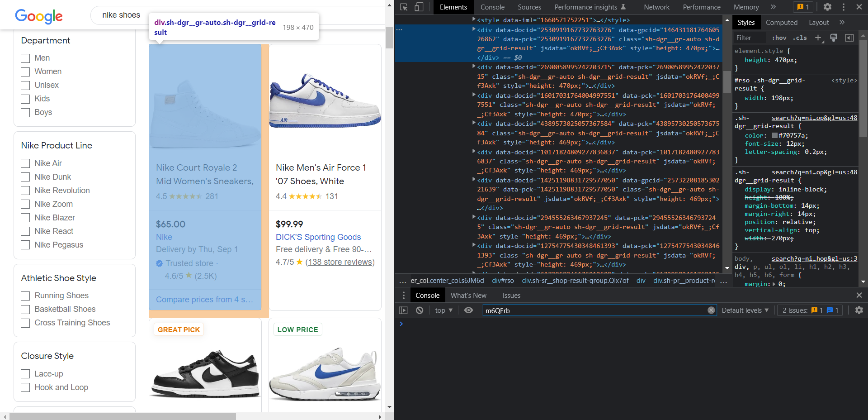868x420 pixels.
Task: Click the new style rule plus icon
Action: click(818, 38)
